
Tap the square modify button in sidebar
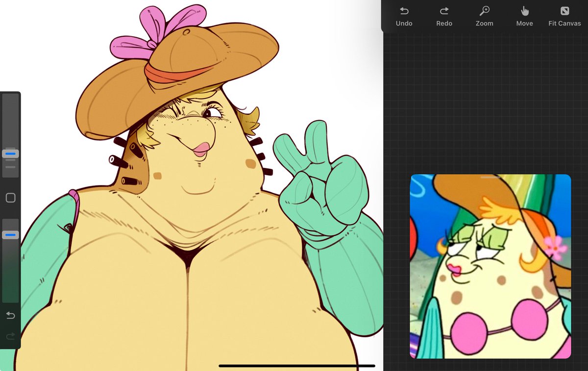(x=10, y=198)
